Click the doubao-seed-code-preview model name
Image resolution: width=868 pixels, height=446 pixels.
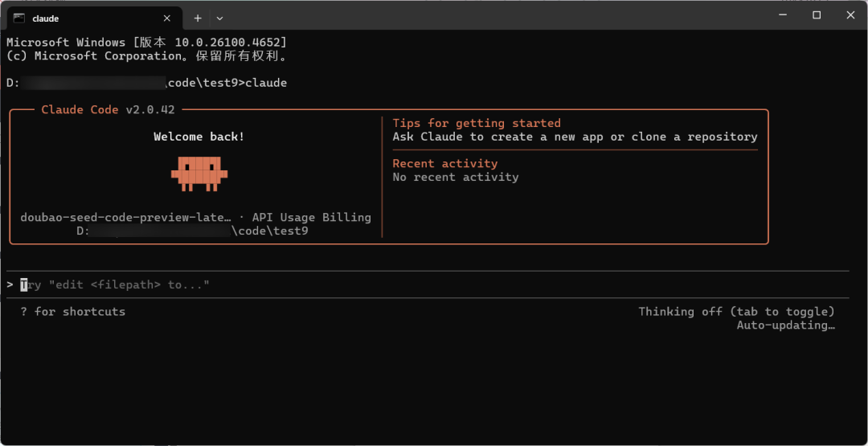click(126, 217)
